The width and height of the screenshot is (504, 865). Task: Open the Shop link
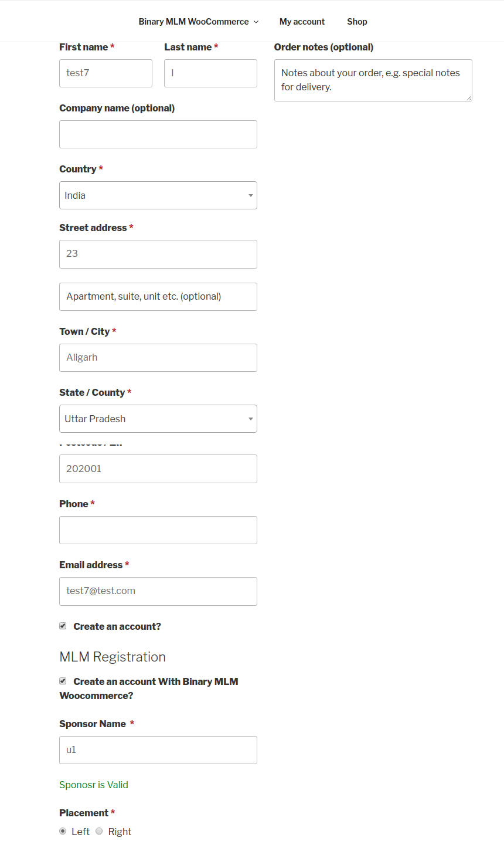(x=357, y=22)
